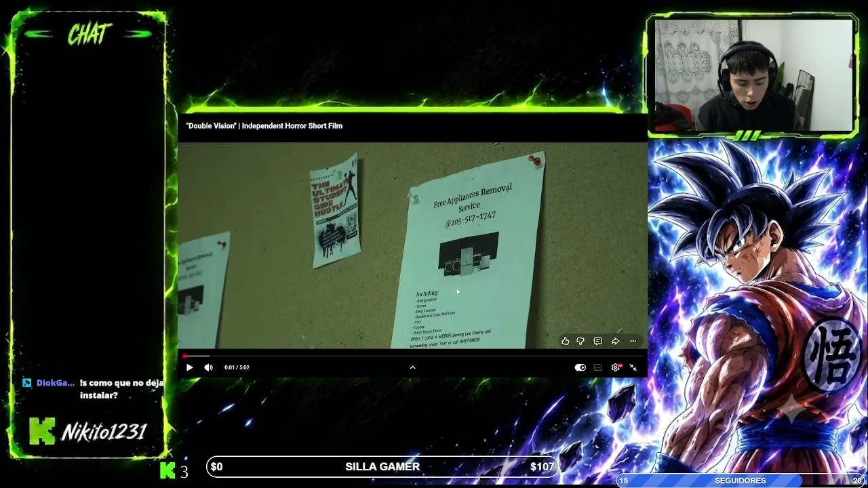Click the "Double Vision" video title
The height and width of the screenshot is (488, 868).
[x=264, y=126]
